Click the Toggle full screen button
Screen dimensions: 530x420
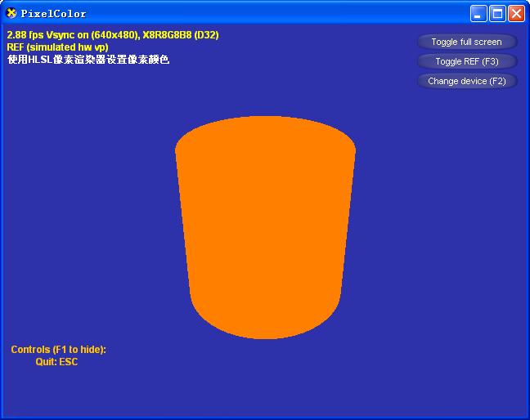(x=467, y=42)
